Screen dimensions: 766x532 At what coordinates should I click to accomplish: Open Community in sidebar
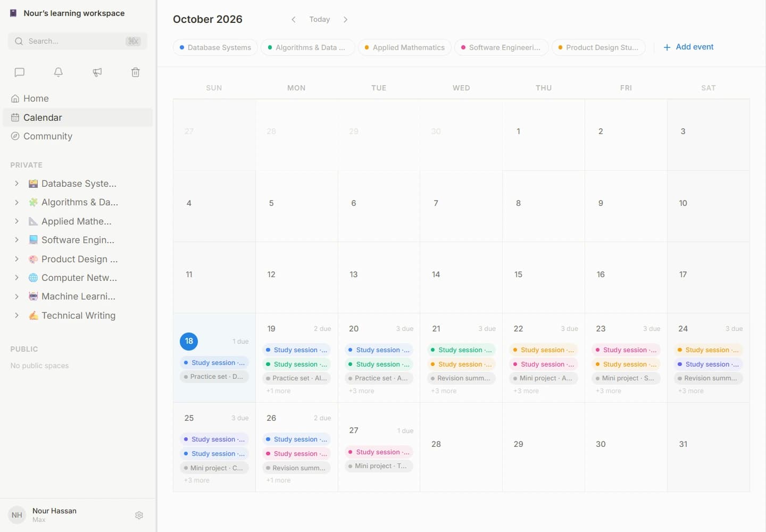point(78,136)
